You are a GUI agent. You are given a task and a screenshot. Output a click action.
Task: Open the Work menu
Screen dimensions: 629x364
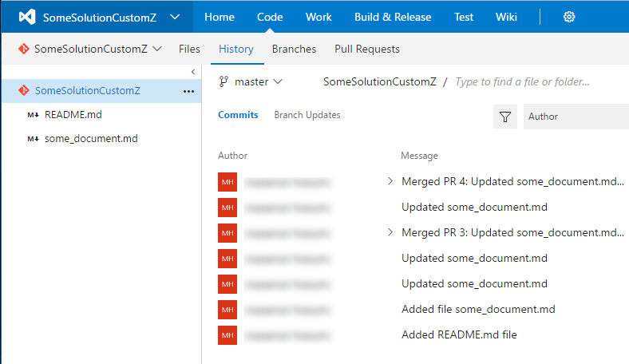[x=318, y=17]
